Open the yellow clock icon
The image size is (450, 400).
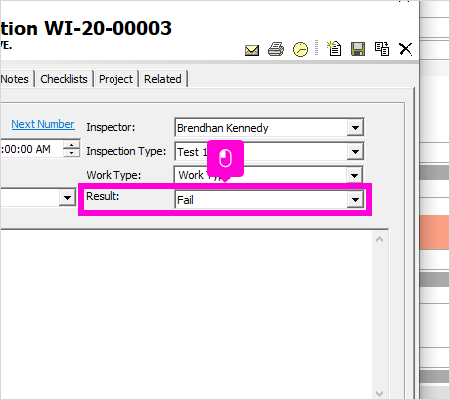pos(300,49)
